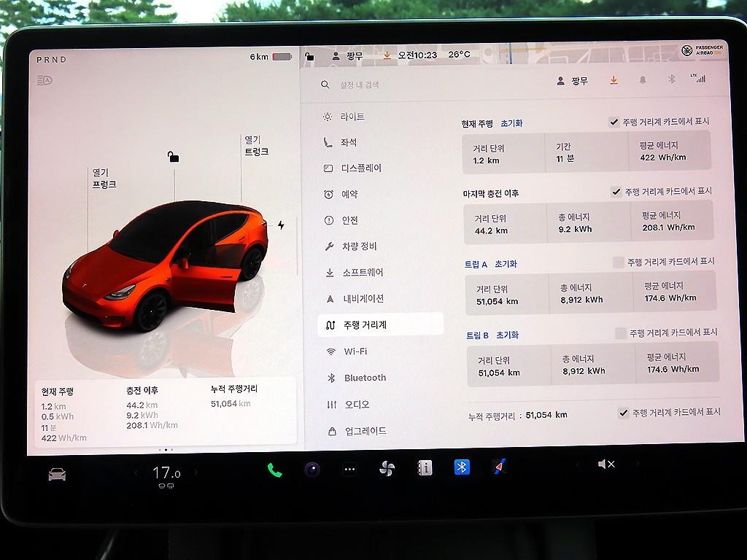Tap the software download arrow in status bar
Screen dimensions: 747x560
point(387,55)
